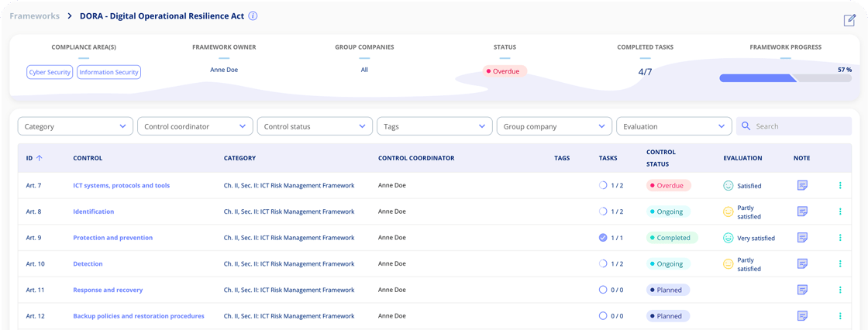Open Response and recovery control
This screenshot has height=330, width=868.
click(x=108, y=290)
